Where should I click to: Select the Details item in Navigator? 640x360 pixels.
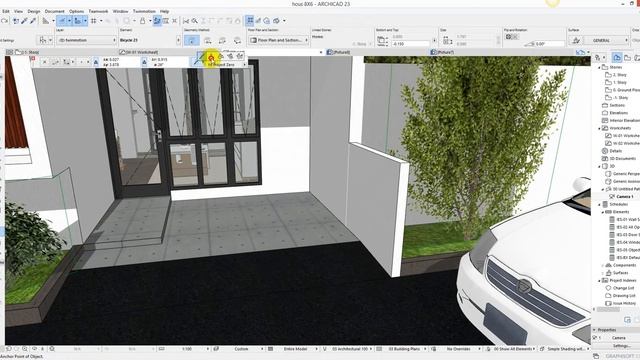click(x=612, y=151)
